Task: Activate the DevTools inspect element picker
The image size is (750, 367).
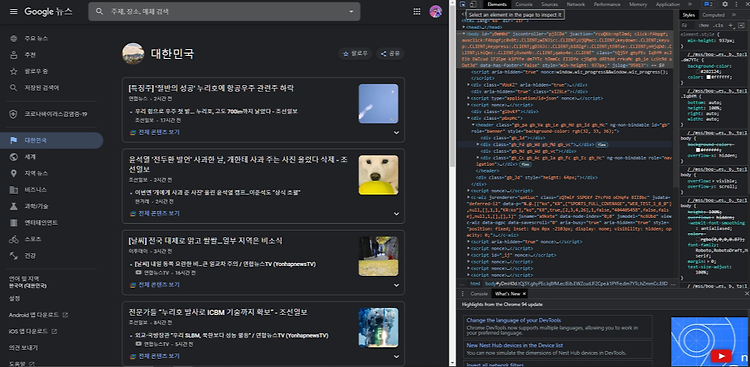Action: point(463,4)
